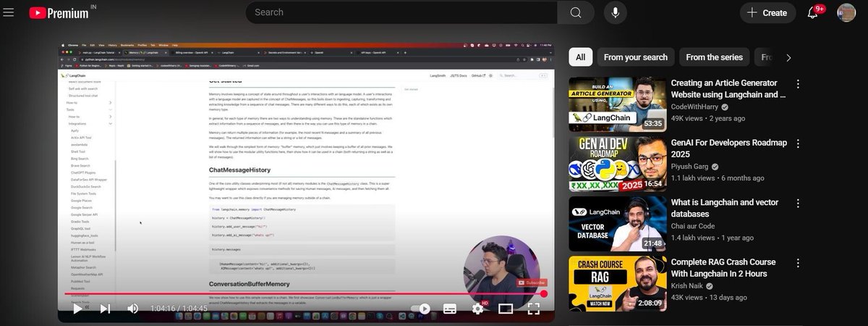
Task: Click the 1:04:16 / 1:04:45 time display
Action: point(180,309)
